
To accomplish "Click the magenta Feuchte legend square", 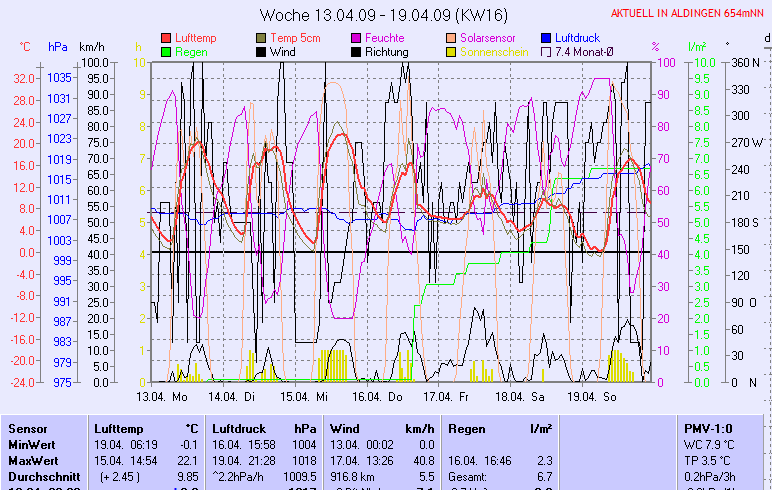I will [x=357, y=38].
